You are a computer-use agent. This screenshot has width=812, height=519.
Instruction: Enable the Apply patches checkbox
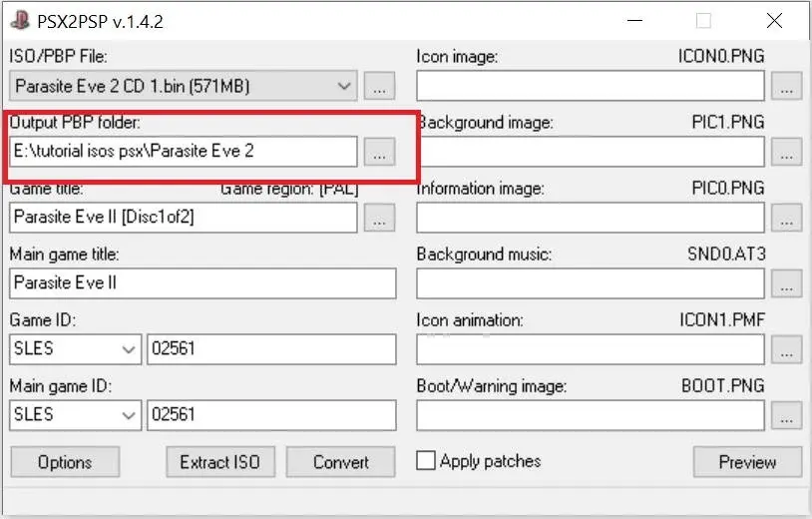coord(427,461)
